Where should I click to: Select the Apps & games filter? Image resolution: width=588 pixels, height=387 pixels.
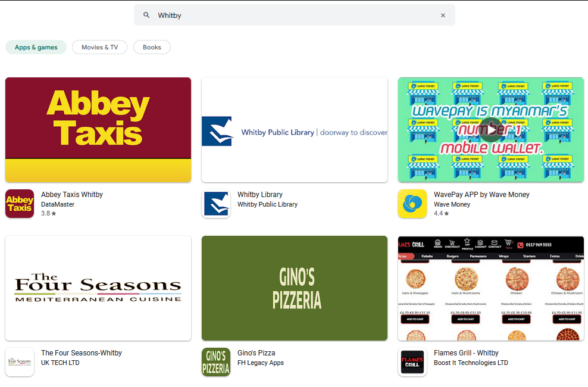36,47
